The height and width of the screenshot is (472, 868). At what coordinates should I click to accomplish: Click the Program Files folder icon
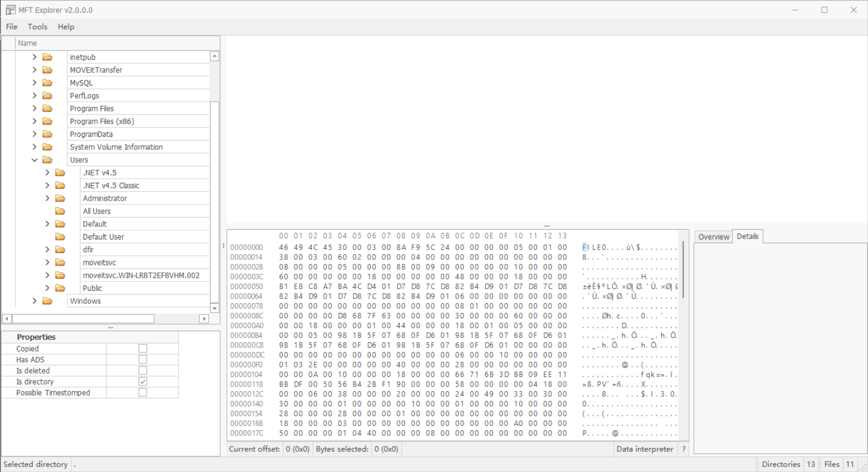(47, 108)
